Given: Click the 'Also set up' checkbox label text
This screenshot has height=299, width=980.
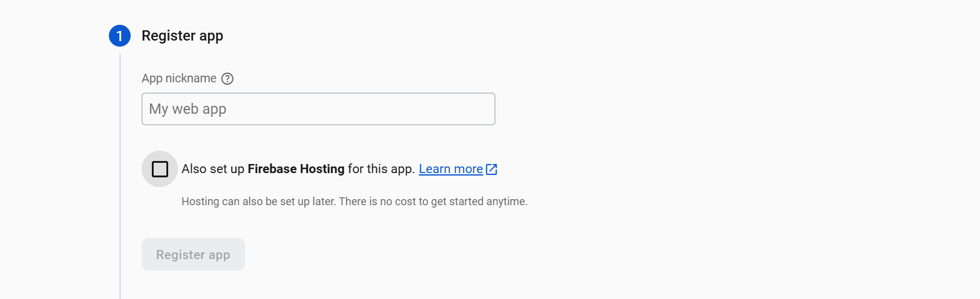Looking at the screenshot, I should [213, 169].
